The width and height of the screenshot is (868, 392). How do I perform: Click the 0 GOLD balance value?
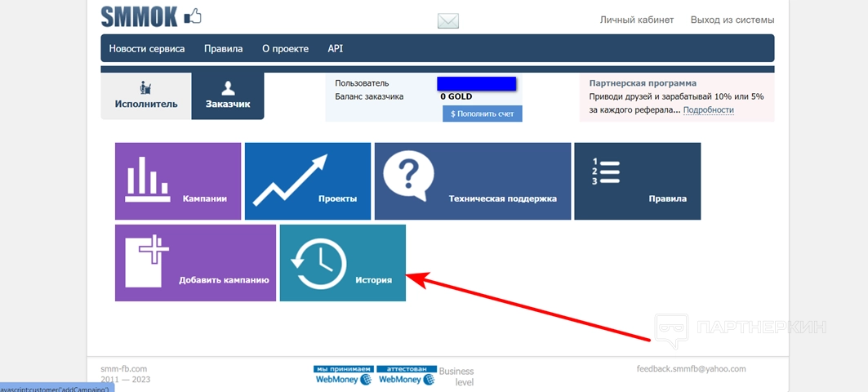click(456, 96)
